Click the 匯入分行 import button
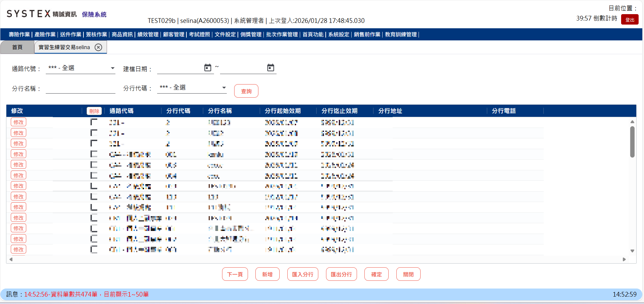 pos(303,274)
